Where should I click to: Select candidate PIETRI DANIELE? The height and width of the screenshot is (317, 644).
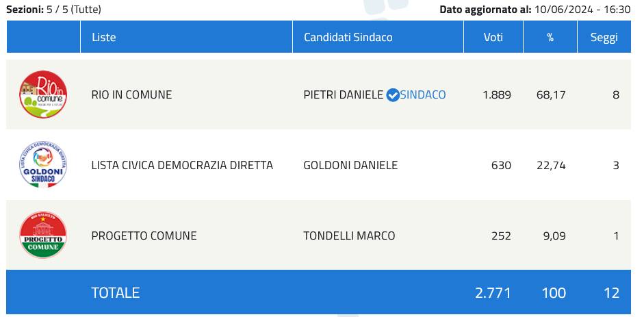tap(343, 95)
